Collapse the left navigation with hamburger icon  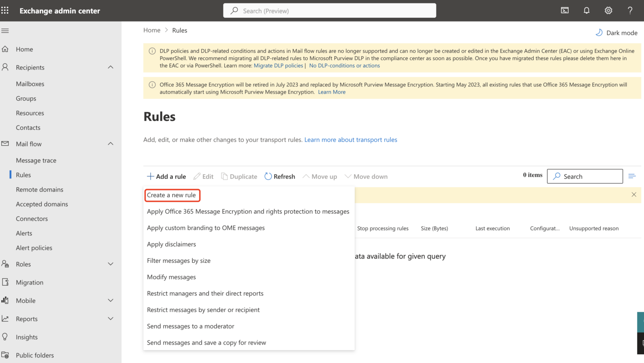[5, 30]
